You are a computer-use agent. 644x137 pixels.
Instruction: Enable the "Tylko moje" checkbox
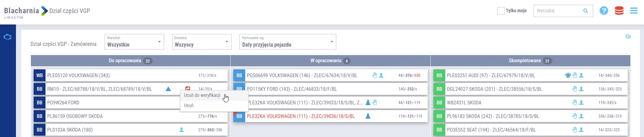(x=501, y=11)
